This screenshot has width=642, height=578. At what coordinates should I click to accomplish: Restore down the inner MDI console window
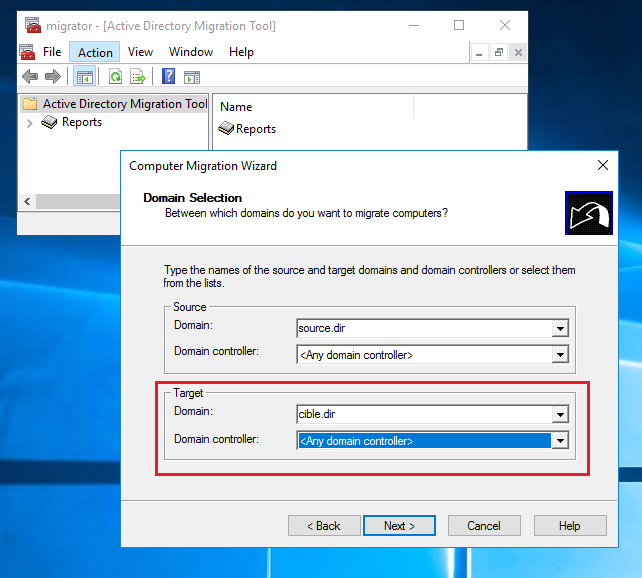(498, 52)
